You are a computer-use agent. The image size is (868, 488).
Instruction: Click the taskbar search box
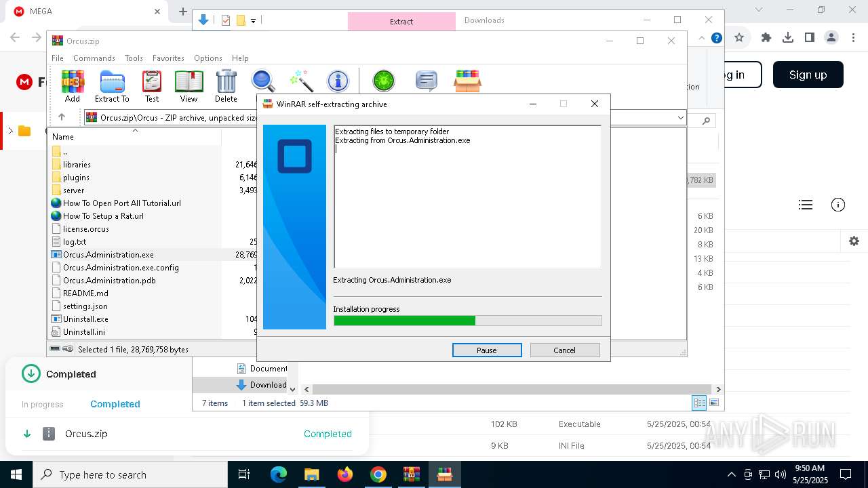coord(130,474)
